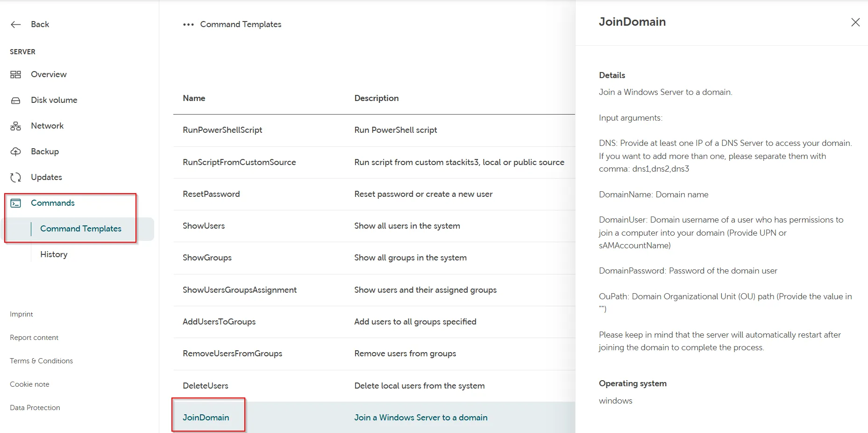Open Terms & Conditions
The width and height of the screenshot is (868, 433).
41,361
